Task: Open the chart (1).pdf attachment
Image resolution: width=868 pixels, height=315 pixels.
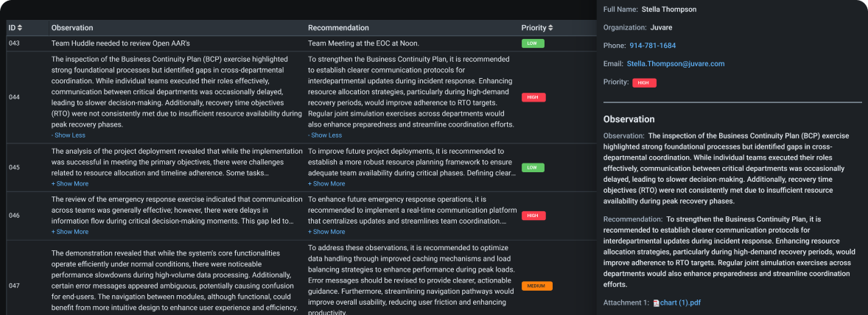Action: coord(683,302)
